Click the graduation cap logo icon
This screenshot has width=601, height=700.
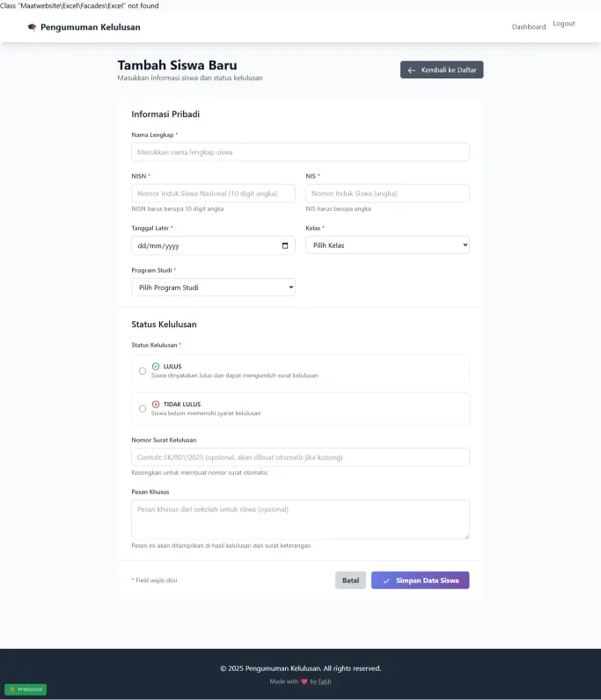(33, 27)
